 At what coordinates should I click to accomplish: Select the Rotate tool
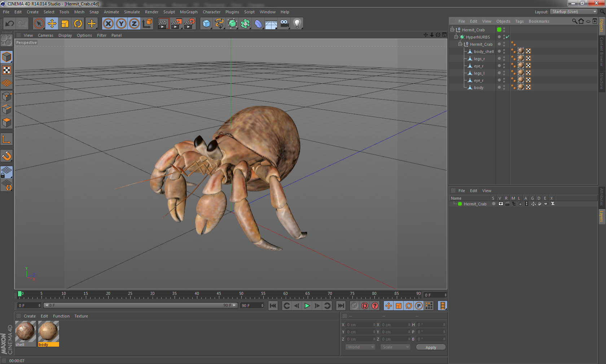coord(78,24)
